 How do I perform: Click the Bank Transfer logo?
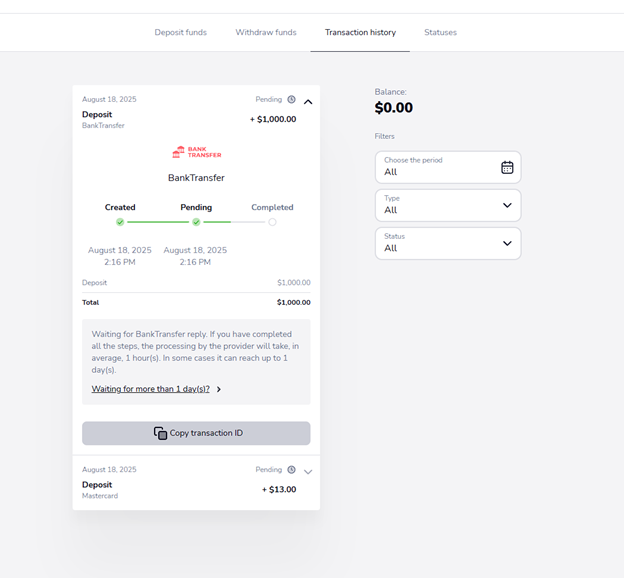[x=196, y=153]
